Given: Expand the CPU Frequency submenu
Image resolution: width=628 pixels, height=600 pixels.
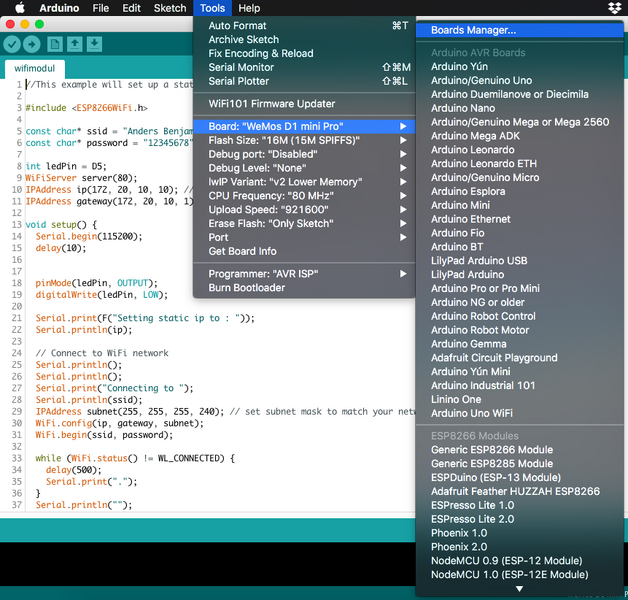Looking at the screenshot, I should pos(304,196).
